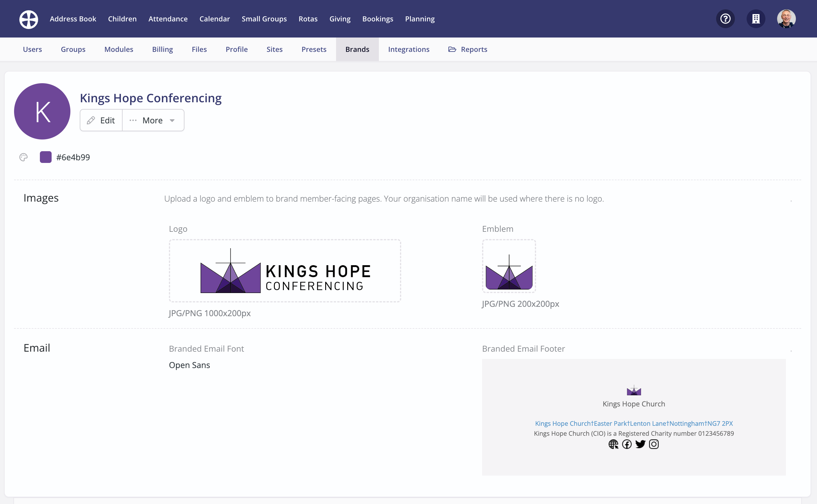Click the Images section heading
This screenshot has height=504, width=817.
(x=41, y=198)
